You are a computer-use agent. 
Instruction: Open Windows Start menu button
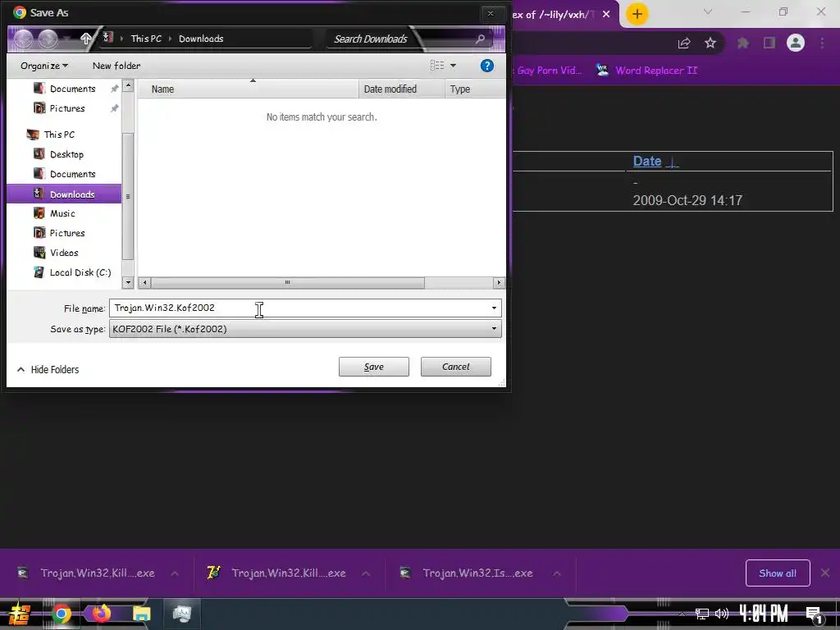click(20, 614)
